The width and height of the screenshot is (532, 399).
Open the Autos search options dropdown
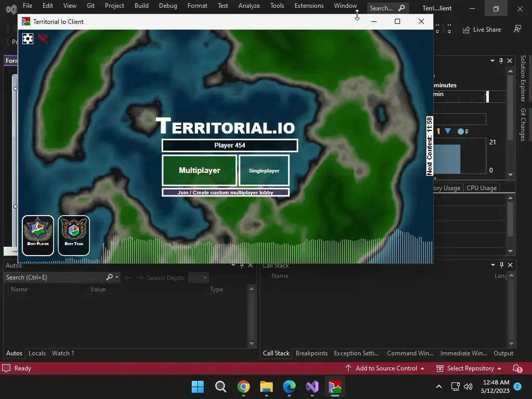117,277
